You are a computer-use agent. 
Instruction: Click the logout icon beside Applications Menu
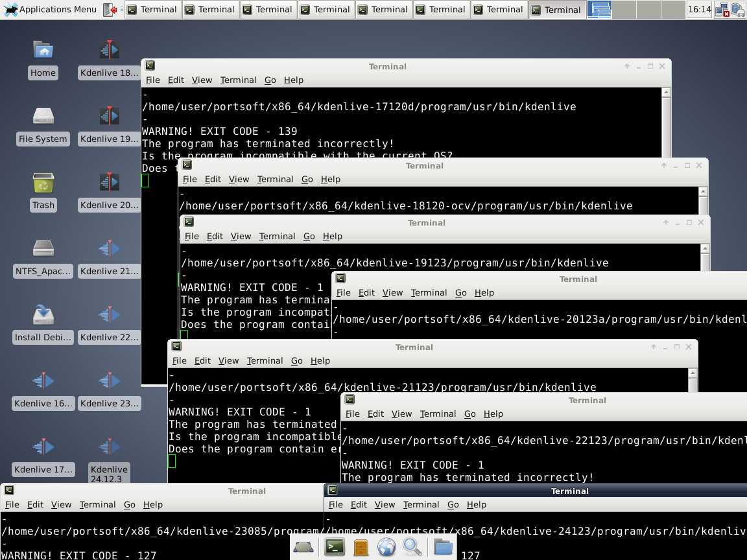click(110, 10)
